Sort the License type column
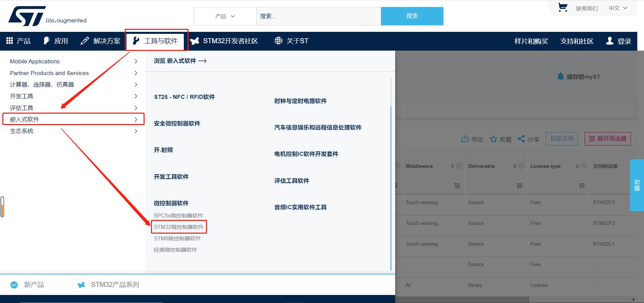 (577, 166)
